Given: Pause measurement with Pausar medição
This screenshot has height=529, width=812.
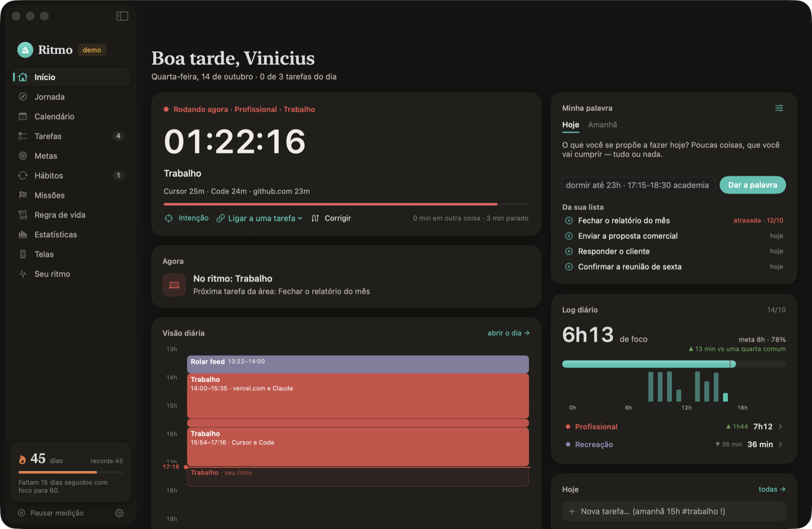Looking at the screenshot, I should tap(51, 513).
